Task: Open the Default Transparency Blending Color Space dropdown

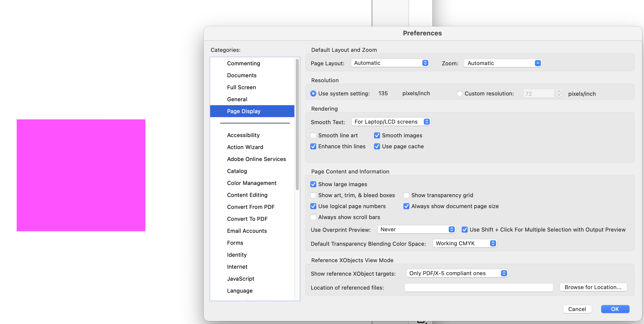Action: click(x=464, y=243)
